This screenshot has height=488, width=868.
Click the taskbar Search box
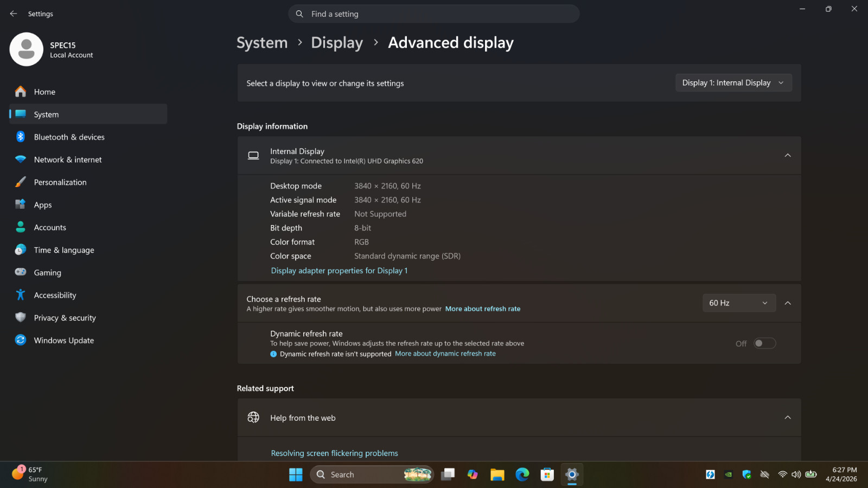pos(372,474)
